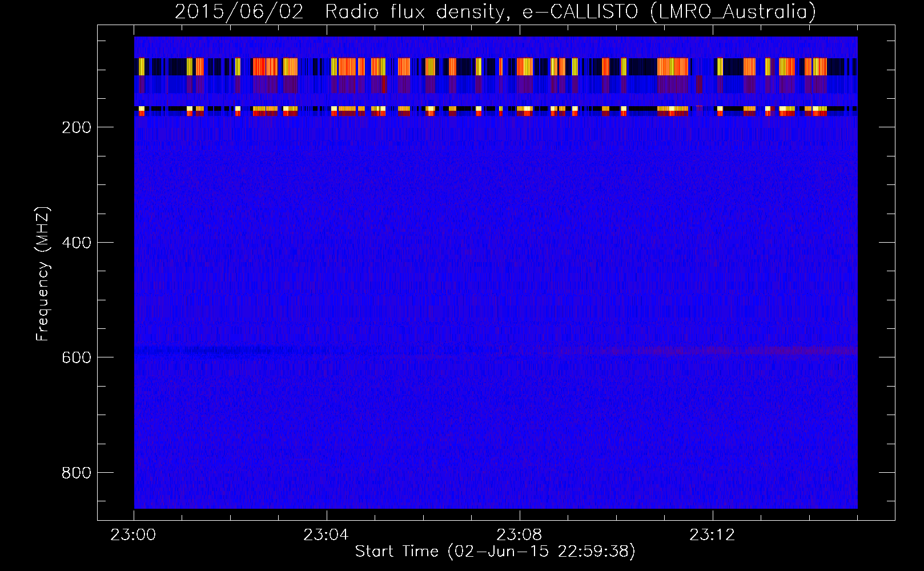This screenshot has width=924, height=571.
Task: Click the 'Start Time (02-Jun-15 22:59:38)' label
Action: [x=495, y=551]
